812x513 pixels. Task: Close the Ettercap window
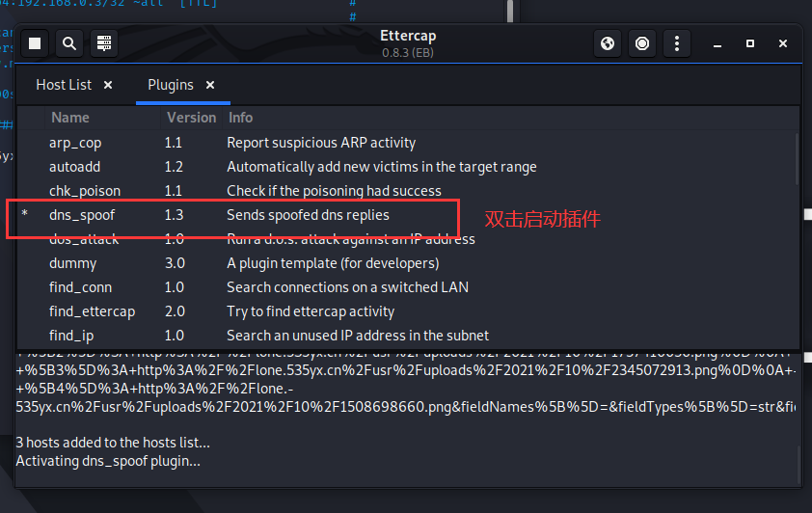[x=783, y=43]
